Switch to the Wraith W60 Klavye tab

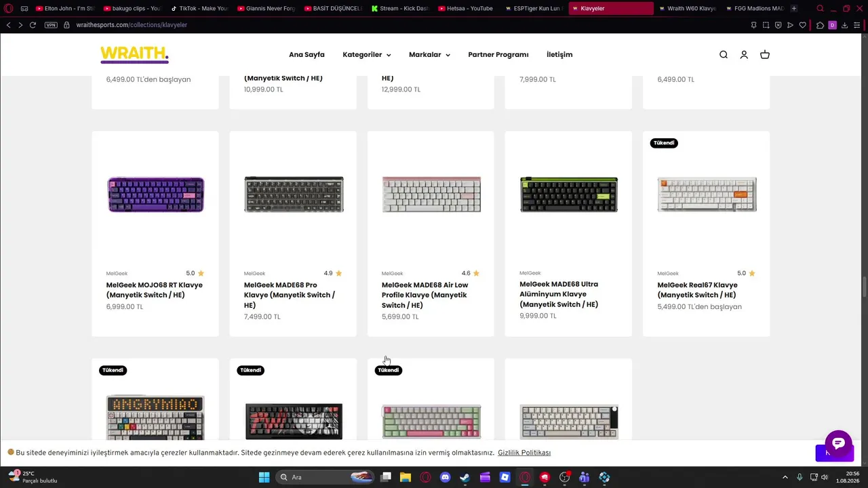click(688, 9)
